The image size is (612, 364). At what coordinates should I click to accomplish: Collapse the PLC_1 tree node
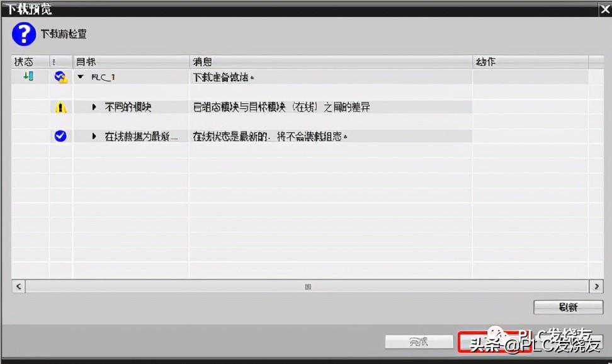tap(81, 77)
